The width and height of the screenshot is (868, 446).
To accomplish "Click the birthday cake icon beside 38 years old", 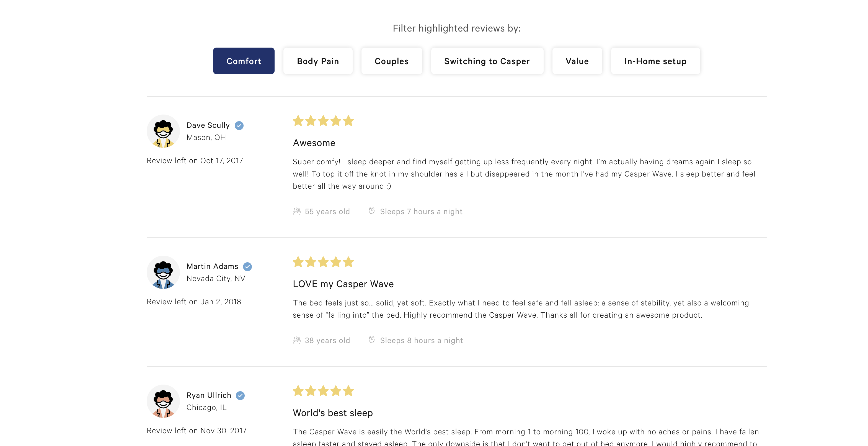I will [x=296, y=341].
